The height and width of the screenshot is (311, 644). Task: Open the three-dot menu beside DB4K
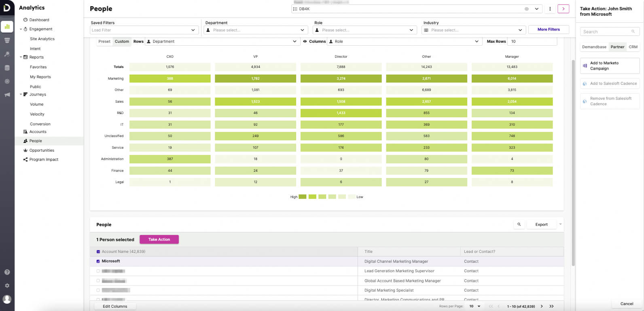550,9
